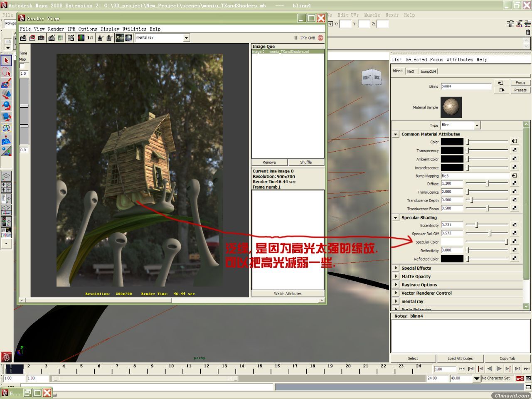
Task: Click the Focus button
Action: click(x=520, y=83)
